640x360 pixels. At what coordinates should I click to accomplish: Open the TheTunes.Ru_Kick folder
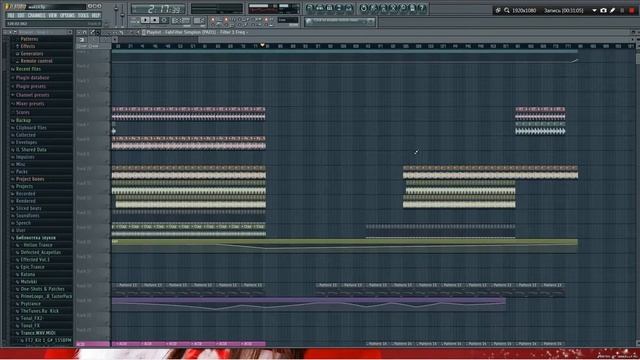click(40, 311)
